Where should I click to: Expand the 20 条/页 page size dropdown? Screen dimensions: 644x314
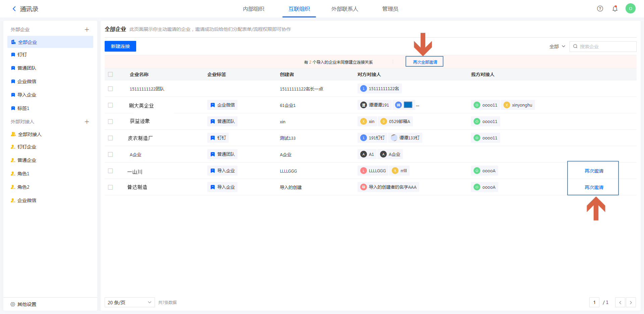[x=129, y=303]
